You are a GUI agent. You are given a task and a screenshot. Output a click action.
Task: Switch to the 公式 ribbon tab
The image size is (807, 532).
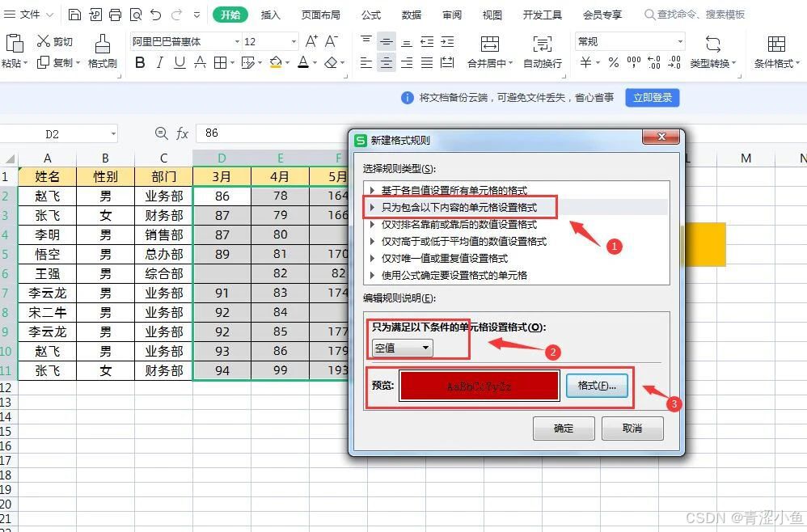click(371, 15)
